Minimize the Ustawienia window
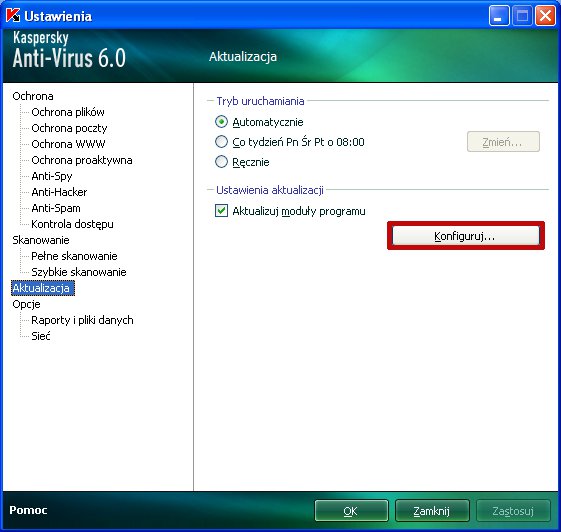561x532 pixels. (x=499, y=16)
